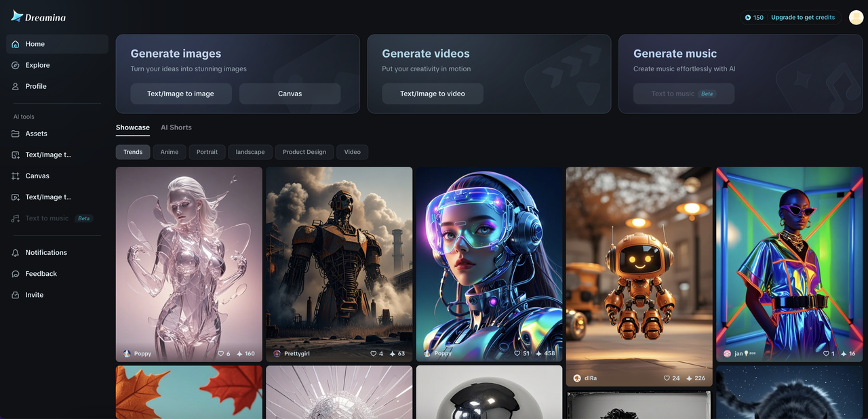Click the sparkle icon next to 458

[539, 354]
